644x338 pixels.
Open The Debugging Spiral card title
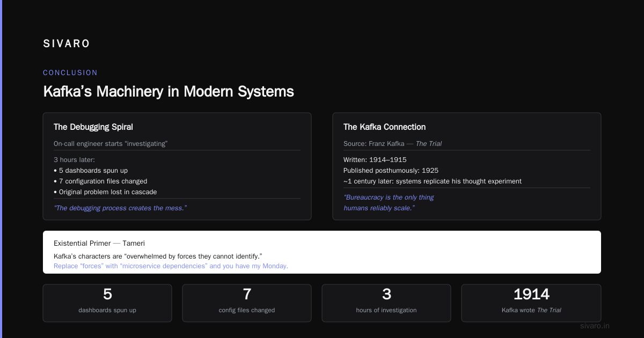coord(93,127)
